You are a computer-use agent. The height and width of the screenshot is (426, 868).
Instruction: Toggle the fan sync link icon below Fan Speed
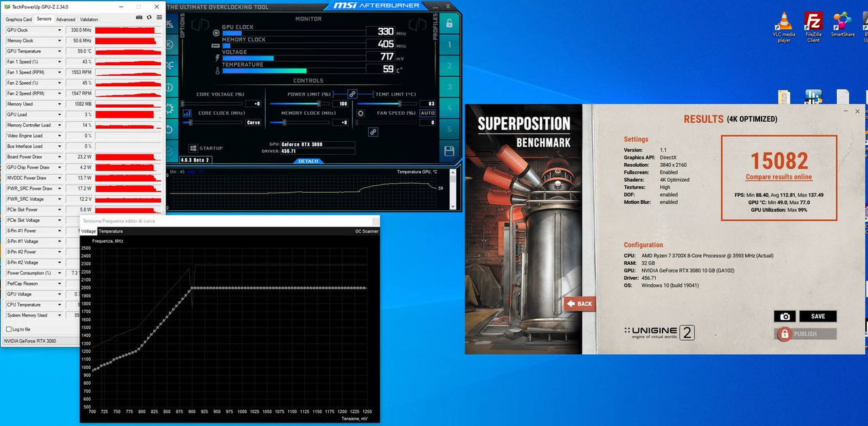(373, 132)
